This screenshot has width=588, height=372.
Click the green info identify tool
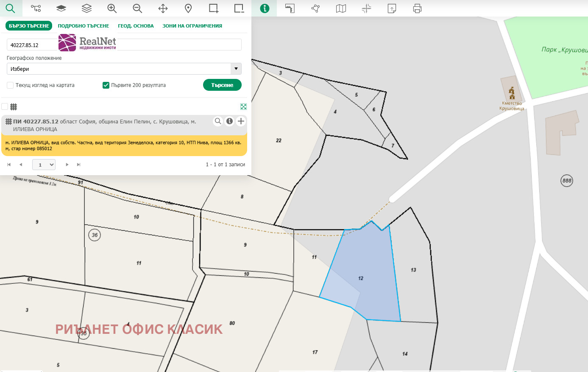(x=265, y=8)
